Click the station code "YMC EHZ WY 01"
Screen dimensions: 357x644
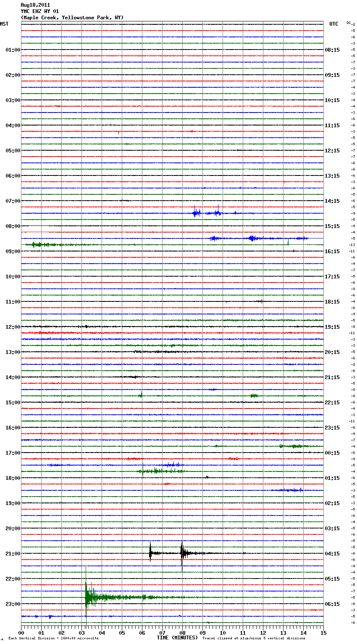click(x=40, y=11)
